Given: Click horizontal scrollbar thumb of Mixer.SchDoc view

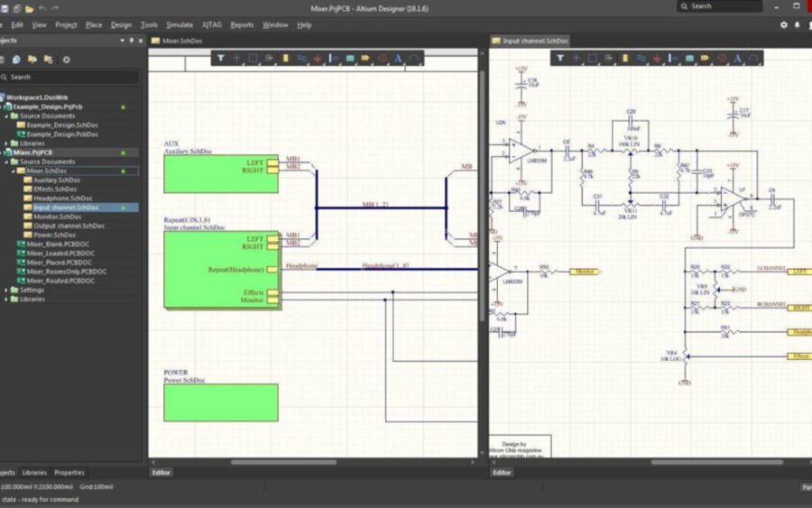Looking at the screenshot, I should click(284, 462).
